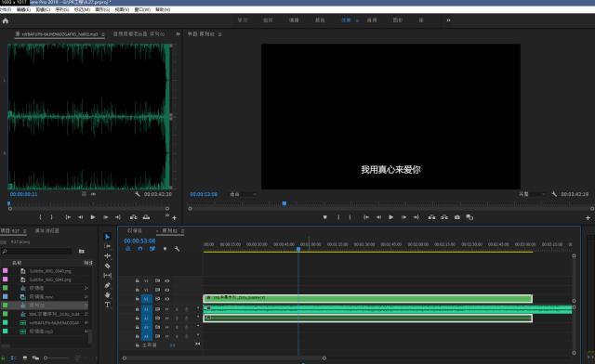
Task: Toggle nest sequence insert mode
Action: coord(128,249)
